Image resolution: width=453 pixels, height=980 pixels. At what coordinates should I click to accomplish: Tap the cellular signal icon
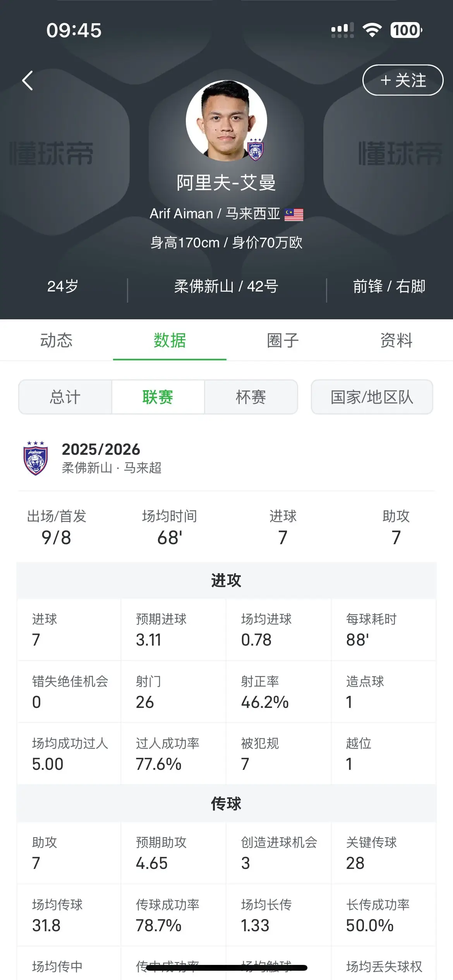(x=342, y=30)
